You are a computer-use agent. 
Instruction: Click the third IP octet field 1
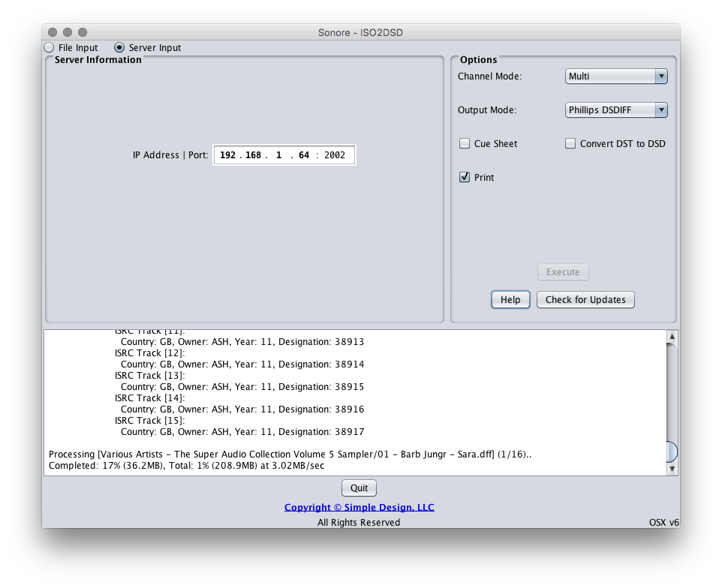tap(278, 155)
